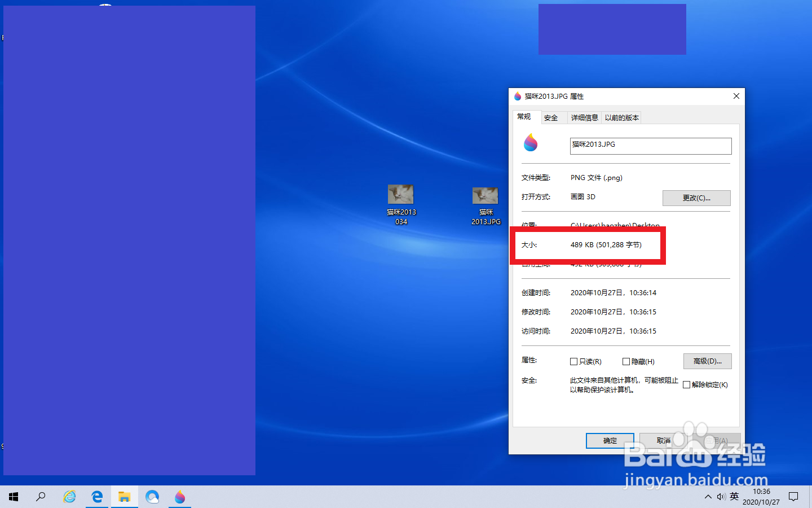Open the volume control in system tray
This screenshot has width=812, height=508.
point(721,497)
